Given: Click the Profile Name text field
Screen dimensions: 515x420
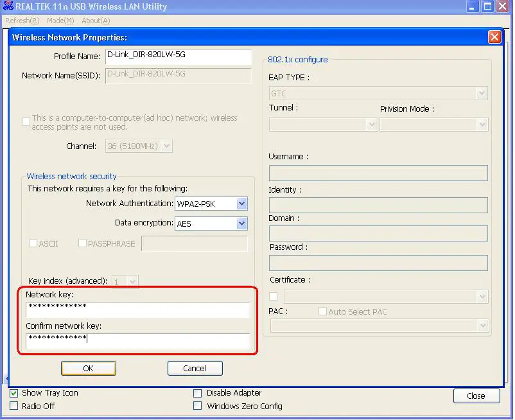Looking at the screenshot, I should pos(178,57).
